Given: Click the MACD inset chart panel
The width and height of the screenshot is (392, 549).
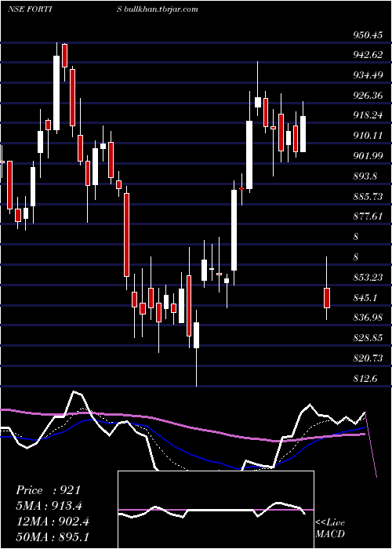Looking at the screenshot, I should tap(216, 510).
